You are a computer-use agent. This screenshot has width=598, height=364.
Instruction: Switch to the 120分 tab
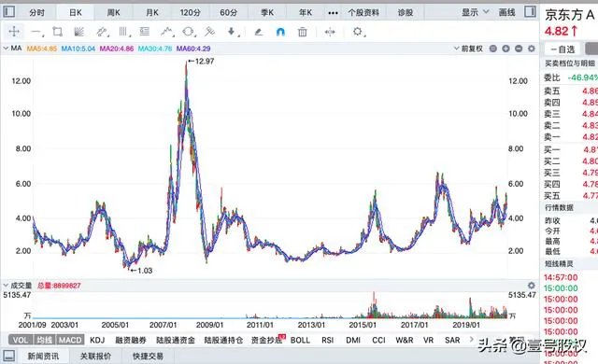point(191,12)
